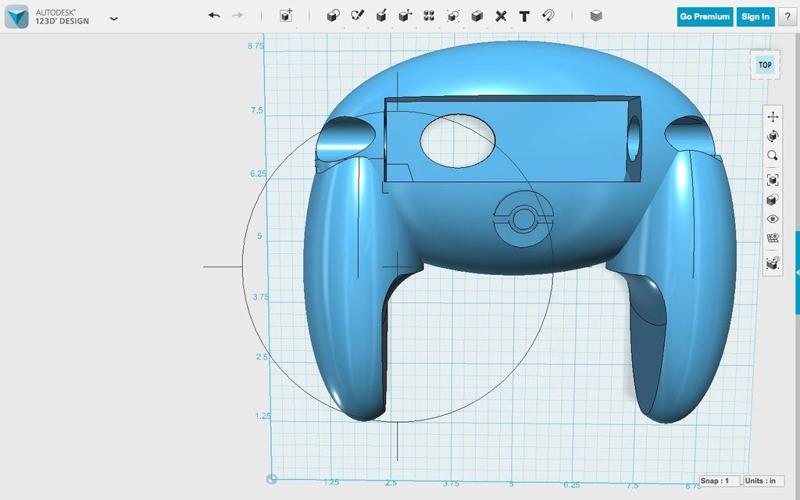
Task: Toggle the grid display icon
Action: (772, 238)
